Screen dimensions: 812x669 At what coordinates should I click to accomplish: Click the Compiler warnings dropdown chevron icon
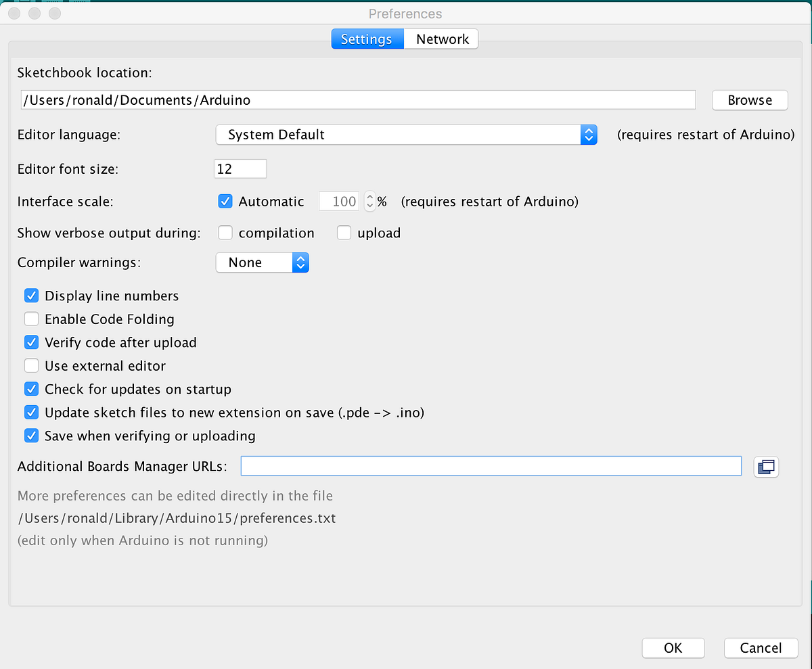tap(300, 262)
